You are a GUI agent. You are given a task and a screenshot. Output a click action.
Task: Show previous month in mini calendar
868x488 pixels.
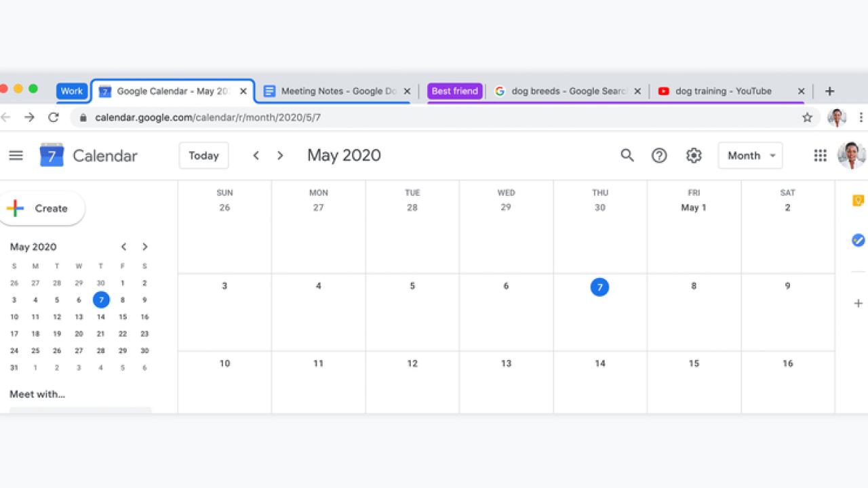coord(123,247)
